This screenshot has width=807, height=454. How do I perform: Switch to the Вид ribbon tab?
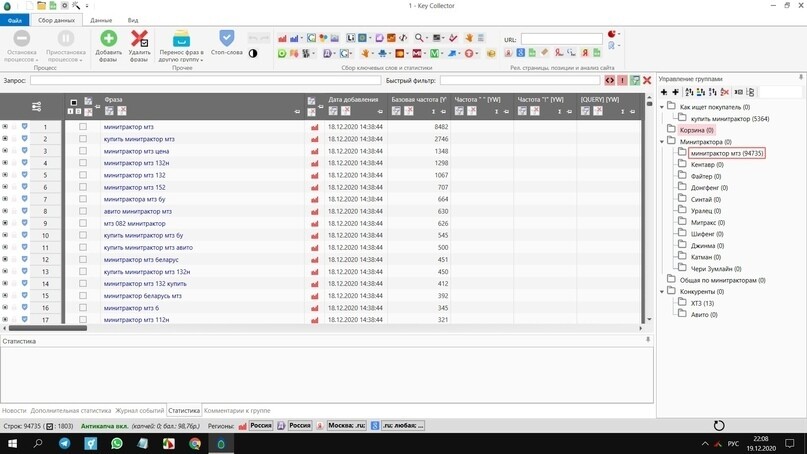coord(133,20)
